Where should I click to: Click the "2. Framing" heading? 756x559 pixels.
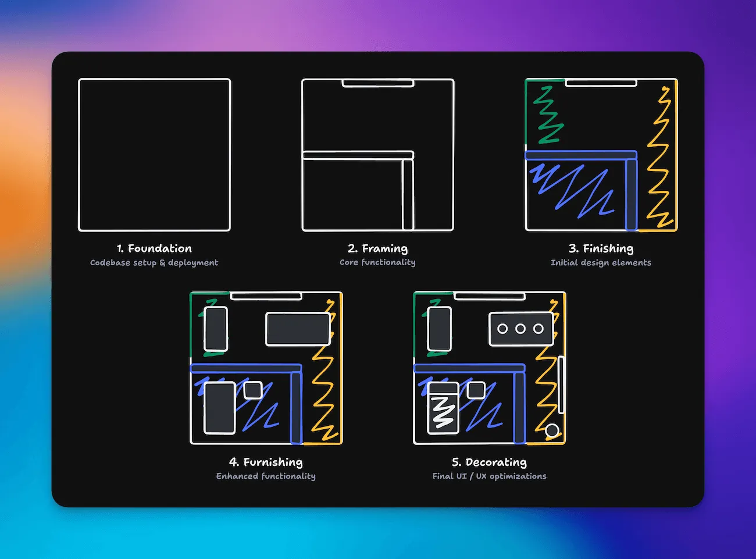377,248
